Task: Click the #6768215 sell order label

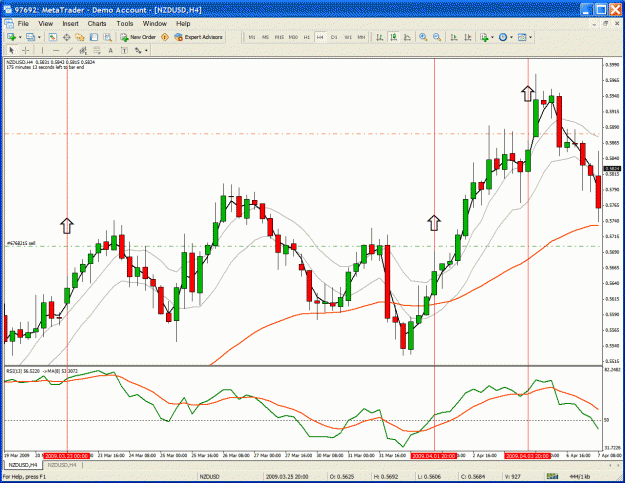Action: [x=21, y=243]
